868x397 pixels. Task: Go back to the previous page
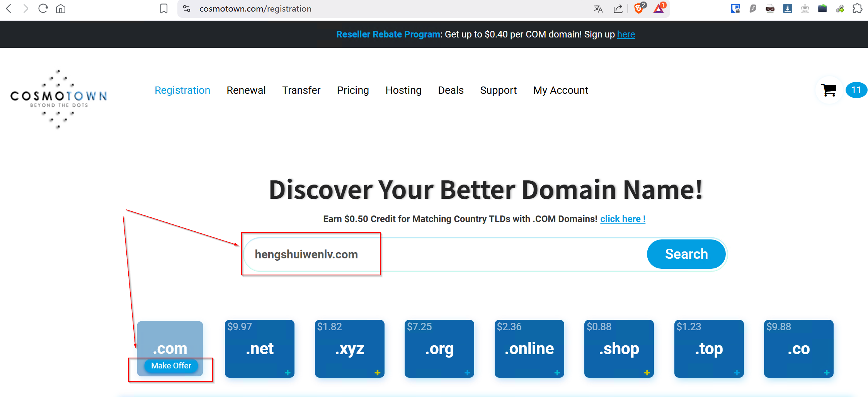[x=9, y=8]
